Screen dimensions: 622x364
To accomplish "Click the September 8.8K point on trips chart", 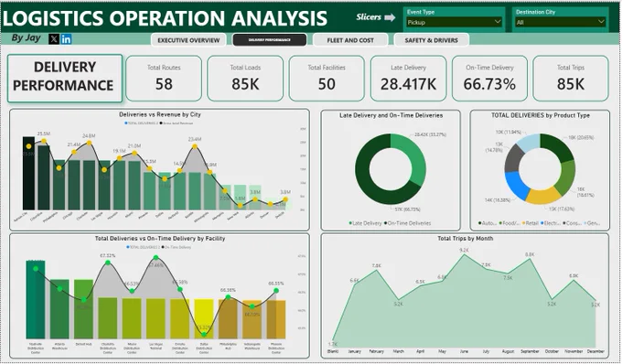I will [530, 260].
